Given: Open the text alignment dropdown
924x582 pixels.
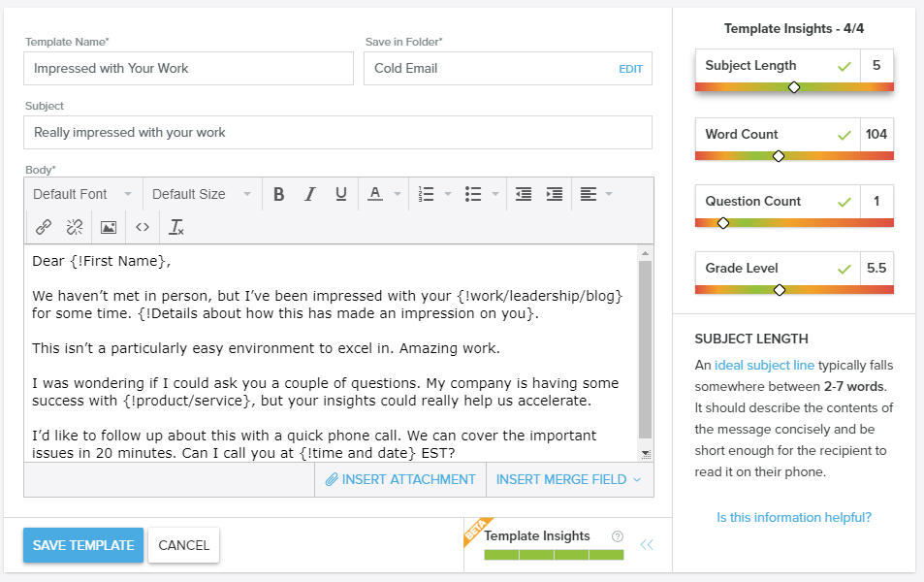Looking at the screenshot, I should pos(595,194).
